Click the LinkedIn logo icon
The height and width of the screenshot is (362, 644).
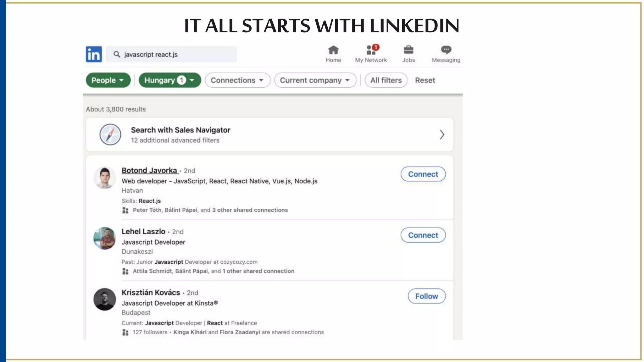94,54
